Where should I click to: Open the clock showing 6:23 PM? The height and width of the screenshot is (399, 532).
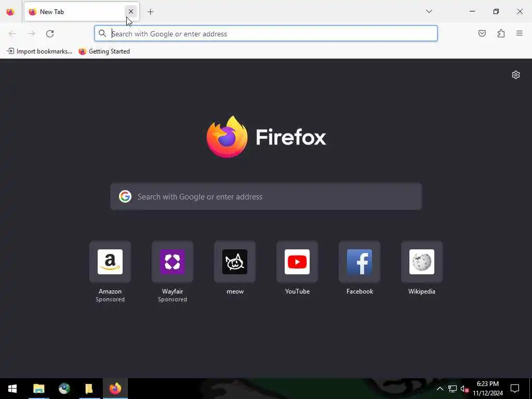tap(487, 389)
